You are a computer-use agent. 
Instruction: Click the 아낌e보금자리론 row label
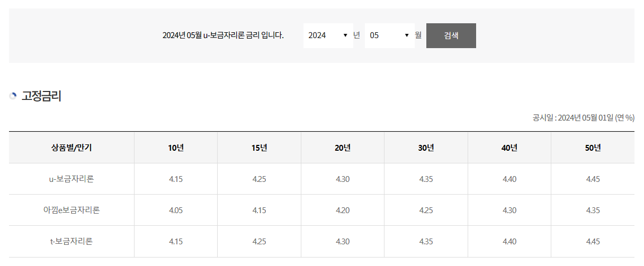(x=71, y=210)
